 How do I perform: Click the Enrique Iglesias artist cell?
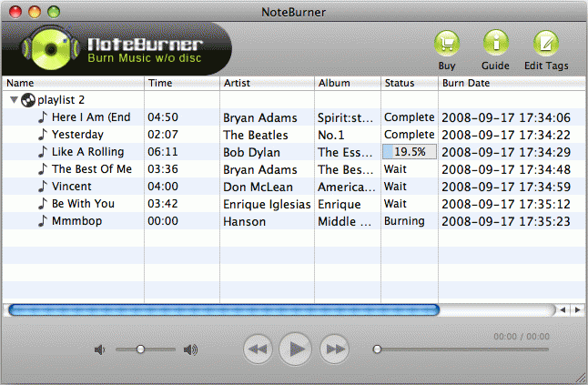point(267,204)
